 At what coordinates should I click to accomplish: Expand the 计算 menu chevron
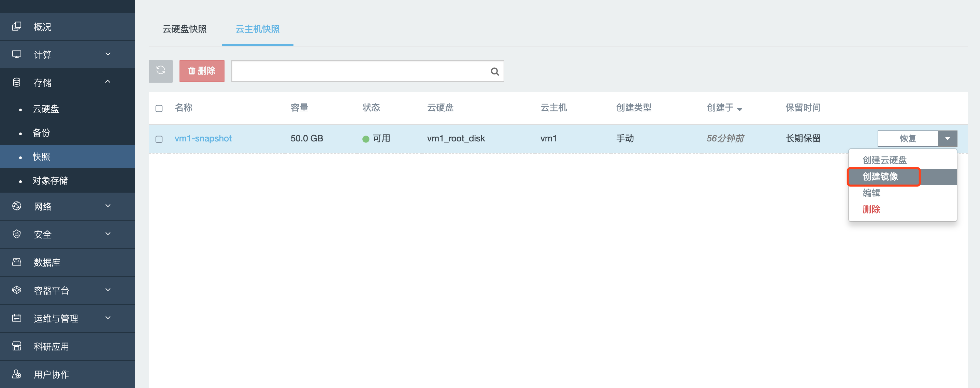[108, 54]
